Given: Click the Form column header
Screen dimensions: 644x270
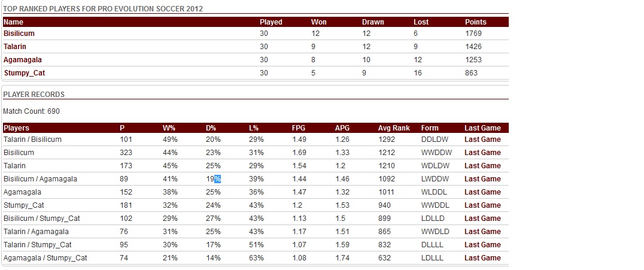Looking at the screenshot, I should tap(430, 128).
